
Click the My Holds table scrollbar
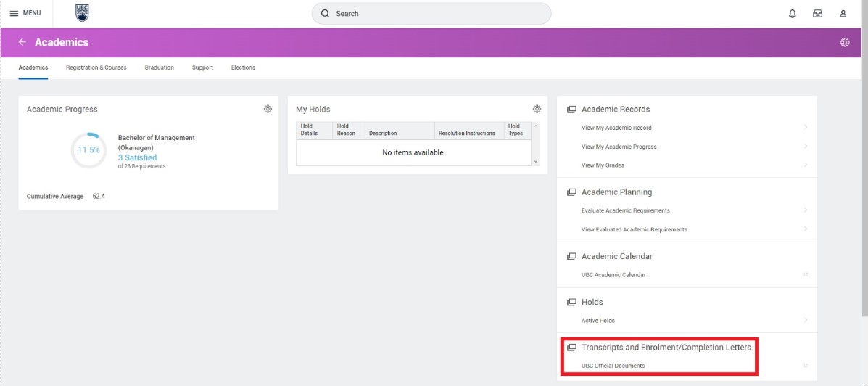(x=535, y=144)
